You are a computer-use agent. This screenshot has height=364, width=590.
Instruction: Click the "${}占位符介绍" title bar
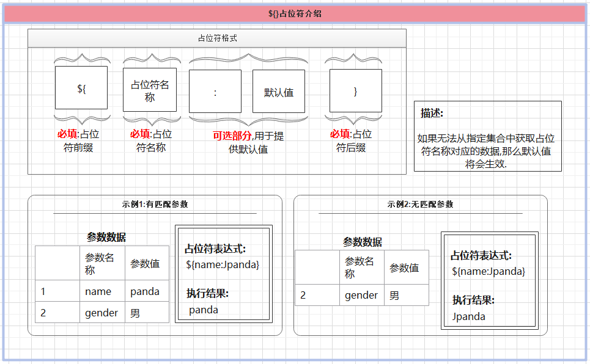click(x=295, y=10)
